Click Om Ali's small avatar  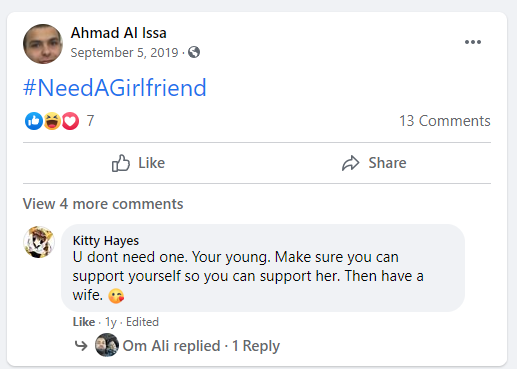(107, 345)
